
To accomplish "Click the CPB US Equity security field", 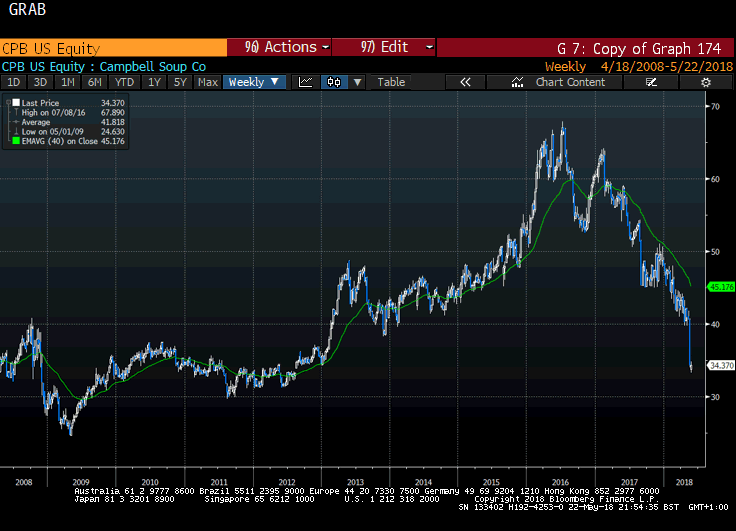I will [x=113, y=48].
